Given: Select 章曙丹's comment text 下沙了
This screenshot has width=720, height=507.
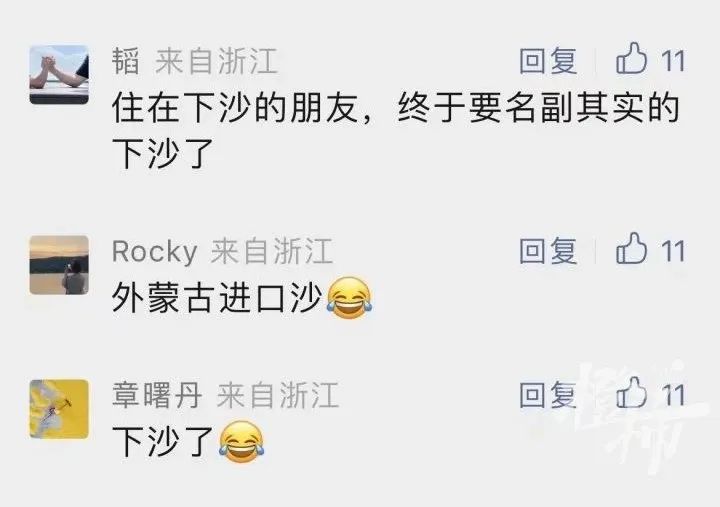Looking at the screenshot, I should pyautogui.click(x=163, y=441).
